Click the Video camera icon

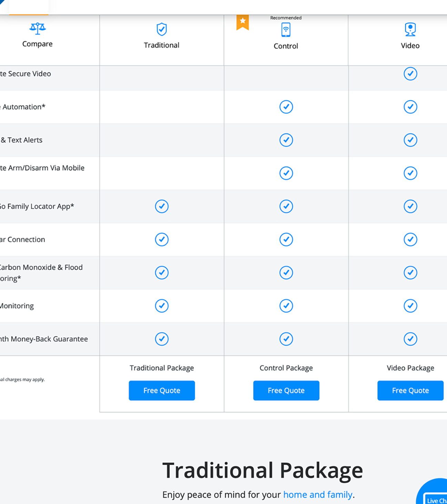pos(410,29)
